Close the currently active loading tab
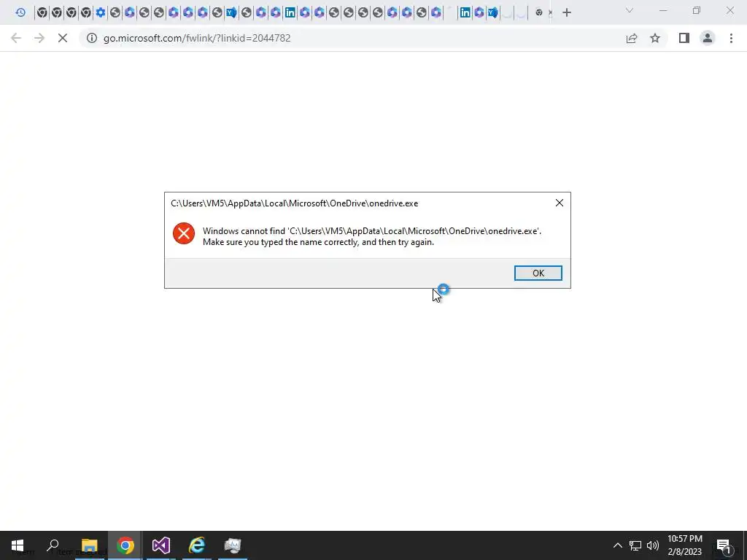Image resolution: width=747 pixels, height=560 pixels. pyautogui.click(x=551, y=12)
